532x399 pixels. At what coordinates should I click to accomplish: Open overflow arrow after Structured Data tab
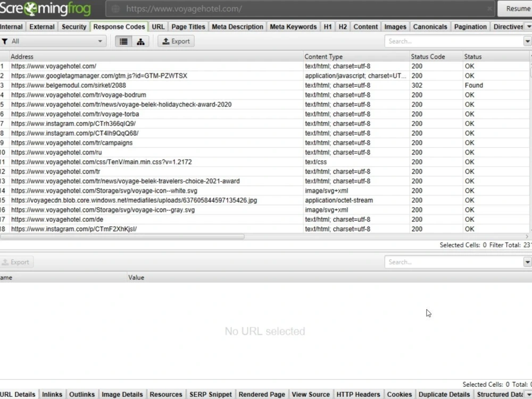pyautogui.click(x=529, y=394)
